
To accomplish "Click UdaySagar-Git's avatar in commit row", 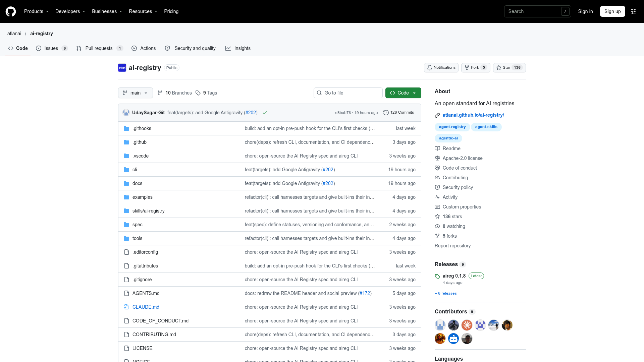I will coord(126,113).
